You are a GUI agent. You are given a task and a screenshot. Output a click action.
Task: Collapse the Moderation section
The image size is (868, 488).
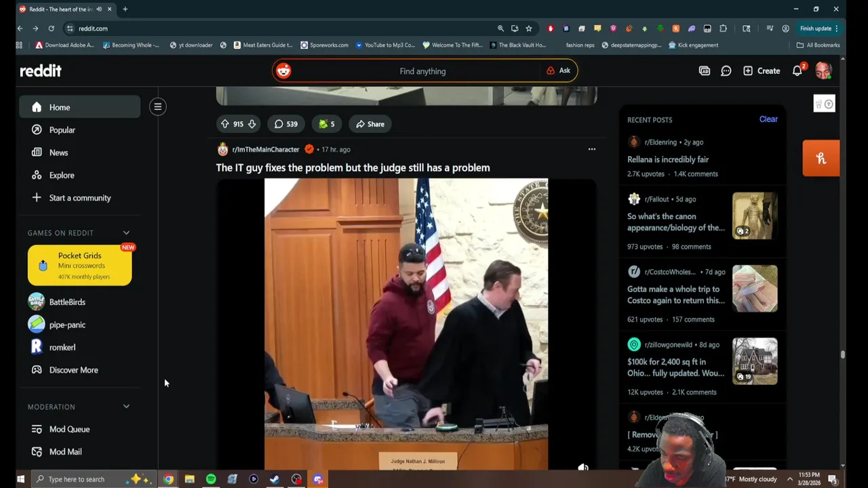(x=126, y=407)
